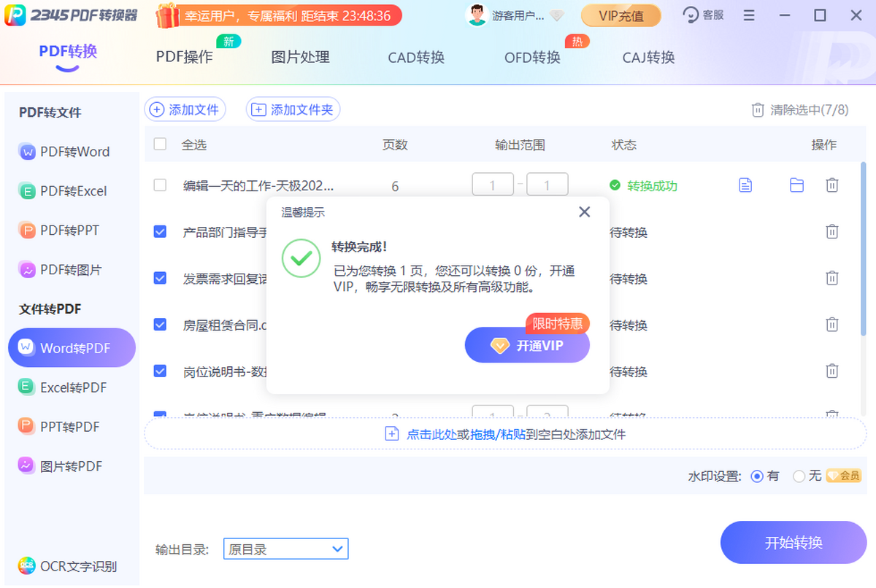Check the 编辑一天的工作 file checkbox
Screen dimensions: 876x588
click(x=160, y=185)
